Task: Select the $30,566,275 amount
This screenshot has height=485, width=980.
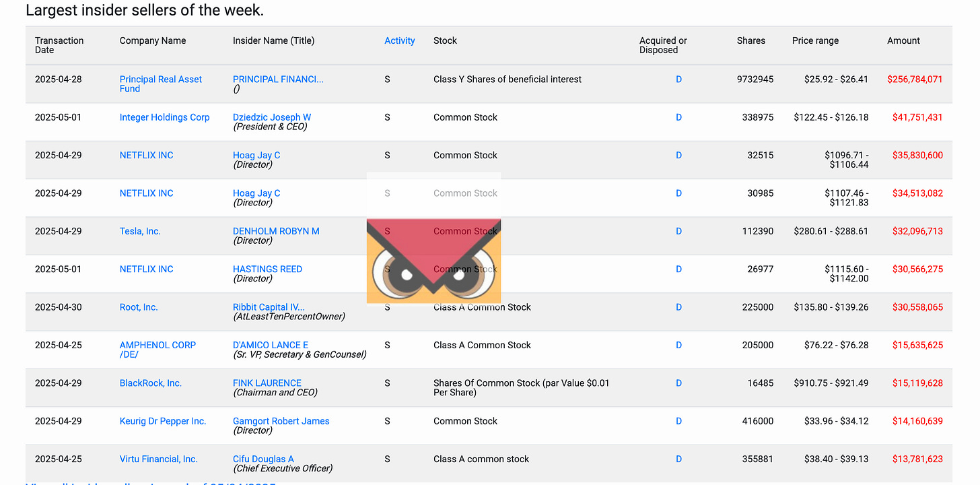Action: pyautogui.click(x=917, y=269)
